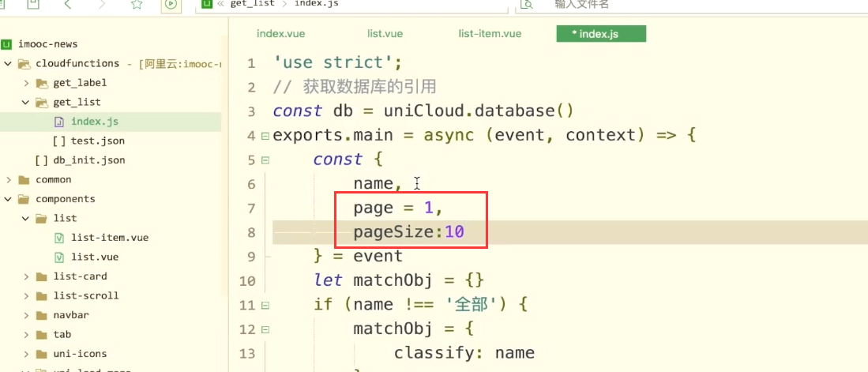Click the db_init.json brackets icon

pyautogui.click(x=42, y=160)
